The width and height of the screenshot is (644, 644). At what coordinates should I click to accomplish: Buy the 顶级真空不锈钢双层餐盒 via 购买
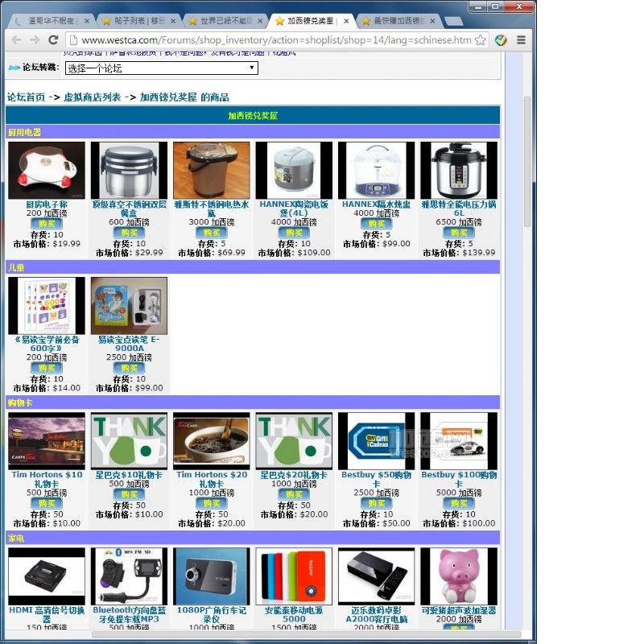(x=129, y=233)
